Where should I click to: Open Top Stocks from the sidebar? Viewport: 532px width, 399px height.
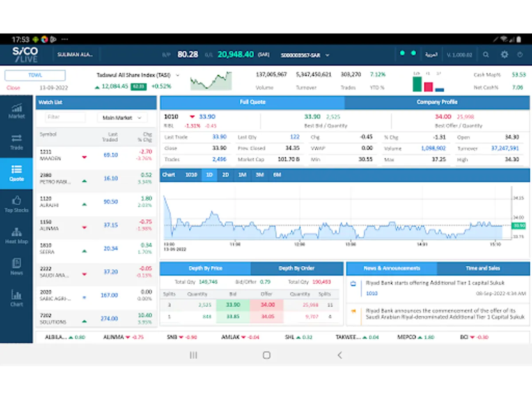pyautogui.click(x=16, y=204)
